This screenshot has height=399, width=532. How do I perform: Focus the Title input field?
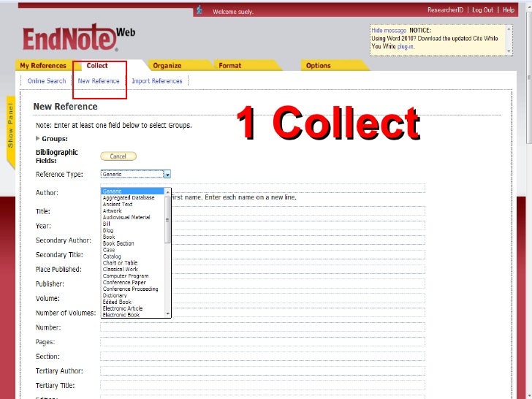(262, 211)
